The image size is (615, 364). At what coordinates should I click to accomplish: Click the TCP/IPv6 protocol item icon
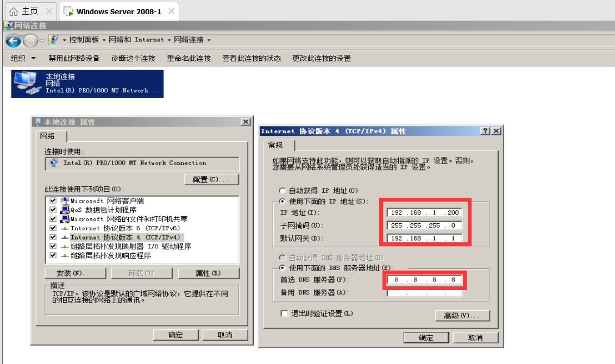(65, 228)
